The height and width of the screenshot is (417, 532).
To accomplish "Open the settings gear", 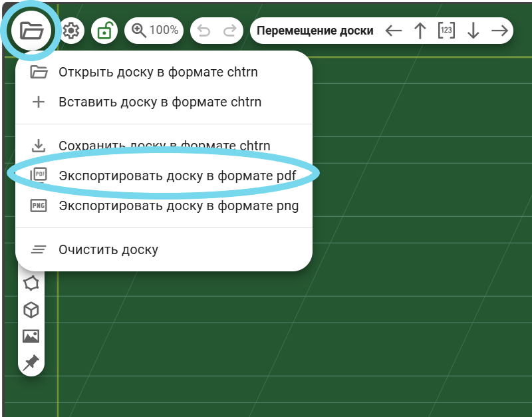I will pos(72,31).
